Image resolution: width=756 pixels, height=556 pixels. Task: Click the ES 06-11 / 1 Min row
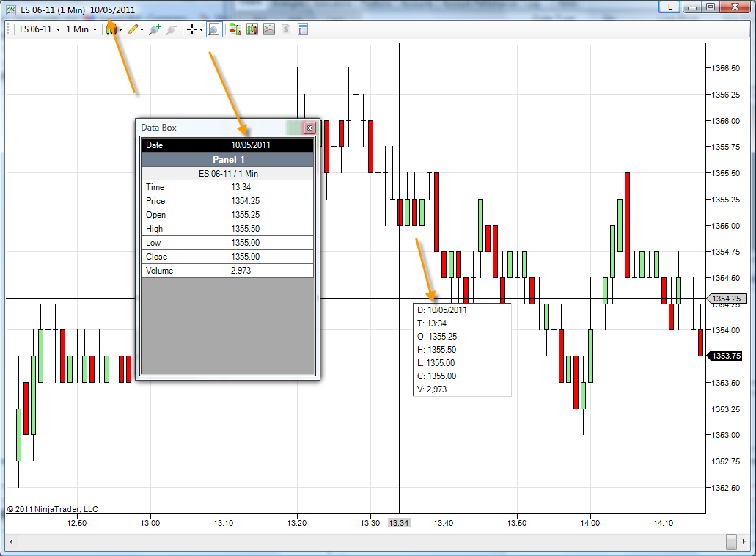click(x=227, y=174)
